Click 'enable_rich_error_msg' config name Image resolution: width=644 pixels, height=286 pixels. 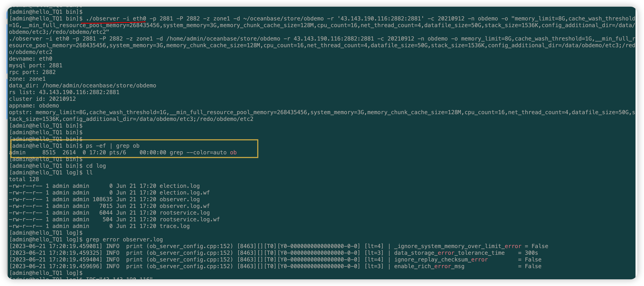429,266
